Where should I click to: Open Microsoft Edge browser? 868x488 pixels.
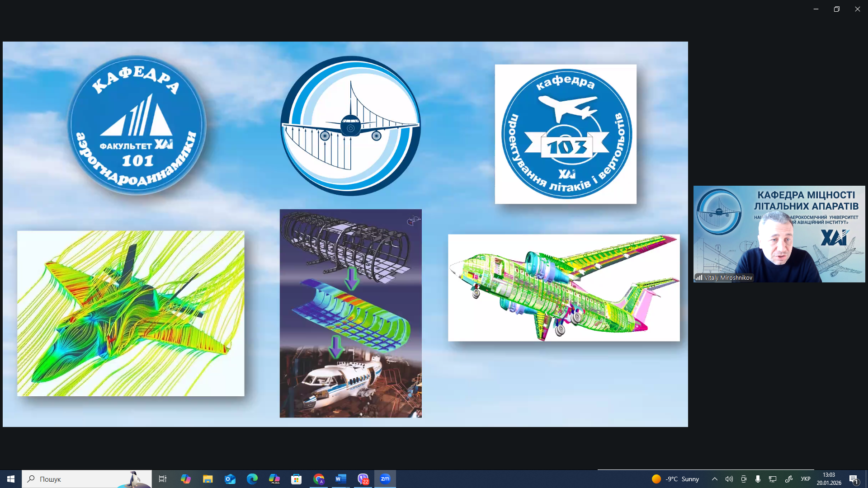click(252, 479)
